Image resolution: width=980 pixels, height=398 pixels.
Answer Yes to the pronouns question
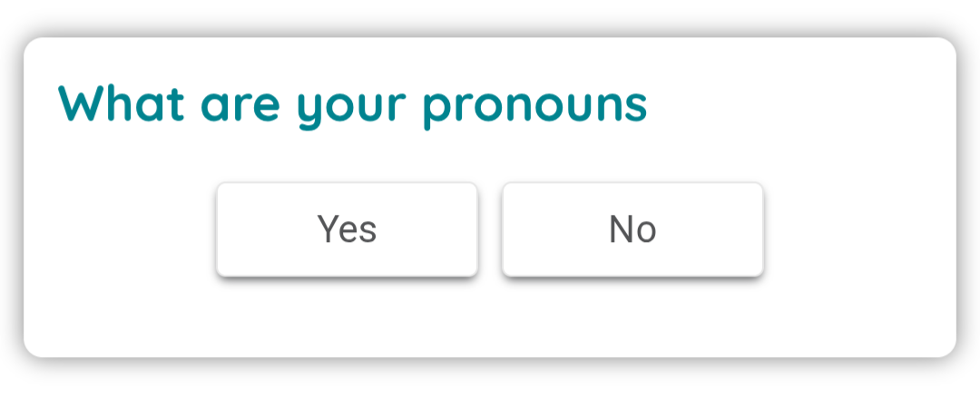click(347, 229)
